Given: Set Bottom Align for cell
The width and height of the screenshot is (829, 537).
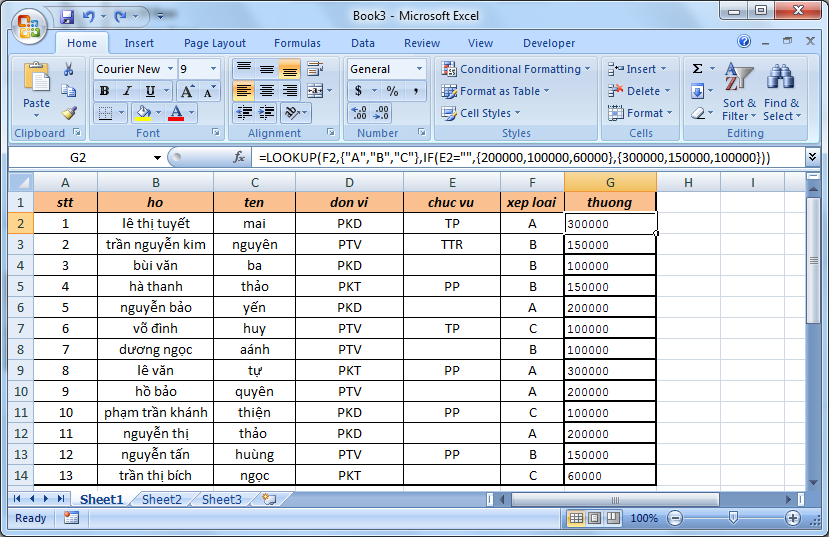Looking at the screenshot, I should (289, 69).
